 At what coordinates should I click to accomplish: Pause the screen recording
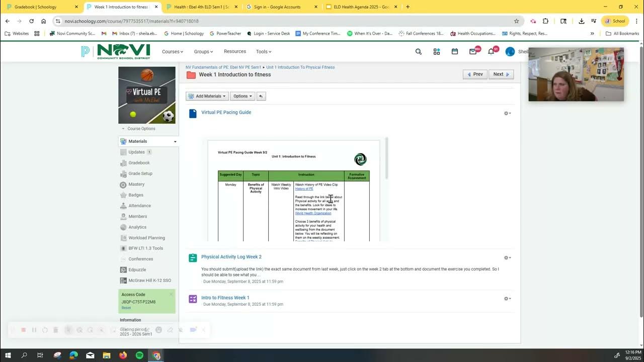34,330
